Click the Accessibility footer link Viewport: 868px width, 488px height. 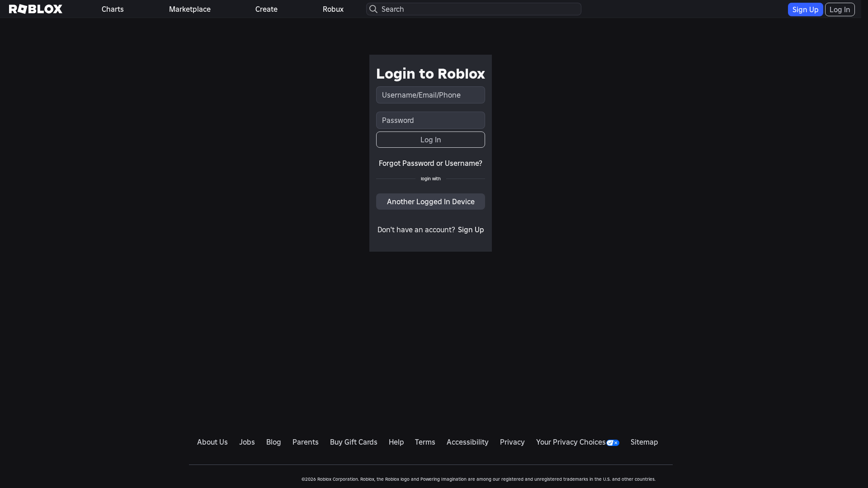click(467, 442)
